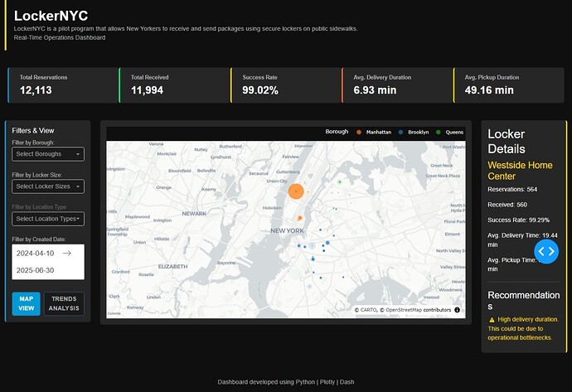Edit the start date 2024-04-10 field
The width and height of the screenshot is (572, 392).
(36, 253)
